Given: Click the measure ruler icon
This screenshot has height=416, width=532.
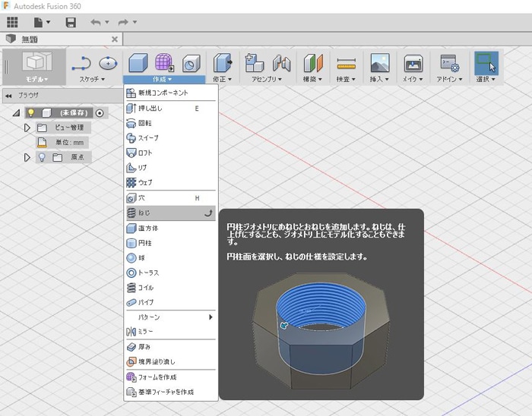Looking at the screenshot, I should coord(347,64).
